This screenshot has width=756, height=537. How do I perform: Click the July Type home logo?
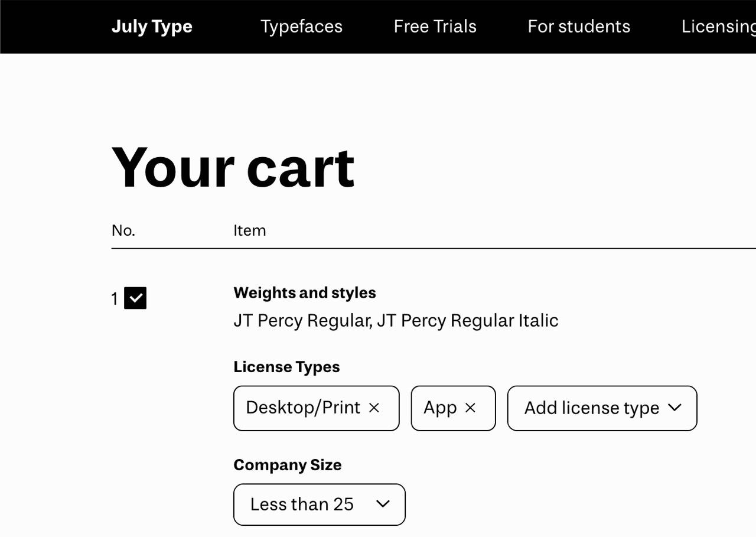pos(152,27)
